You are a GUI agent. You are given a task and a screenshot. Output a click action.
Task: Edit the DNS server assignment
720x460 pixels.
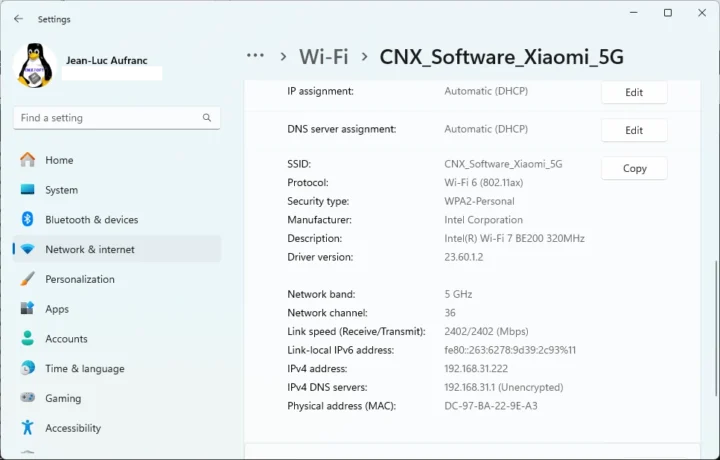pos(634,130)
